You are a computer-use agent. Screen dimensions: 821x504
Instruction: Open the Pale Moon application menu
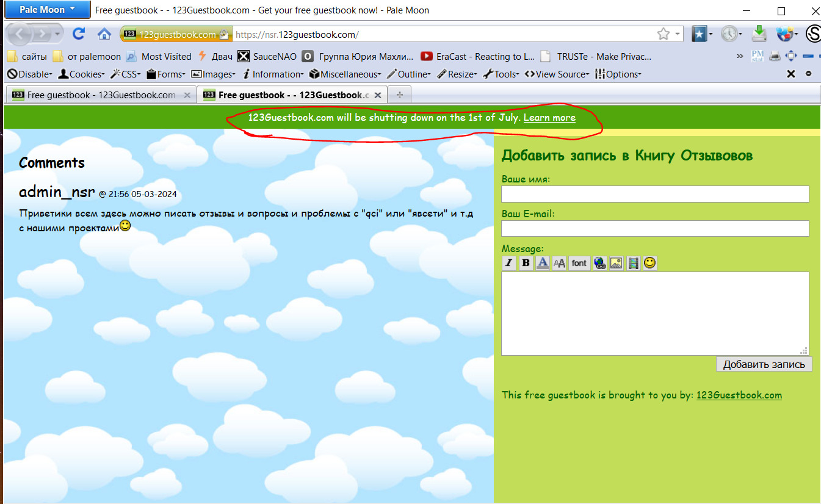pos(47,10)
